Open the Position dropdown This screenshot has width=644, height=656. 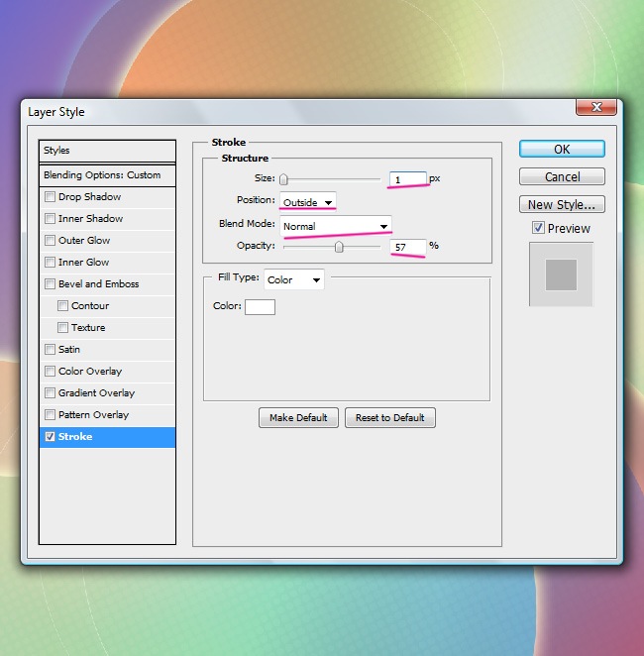(x=307, y=202)
